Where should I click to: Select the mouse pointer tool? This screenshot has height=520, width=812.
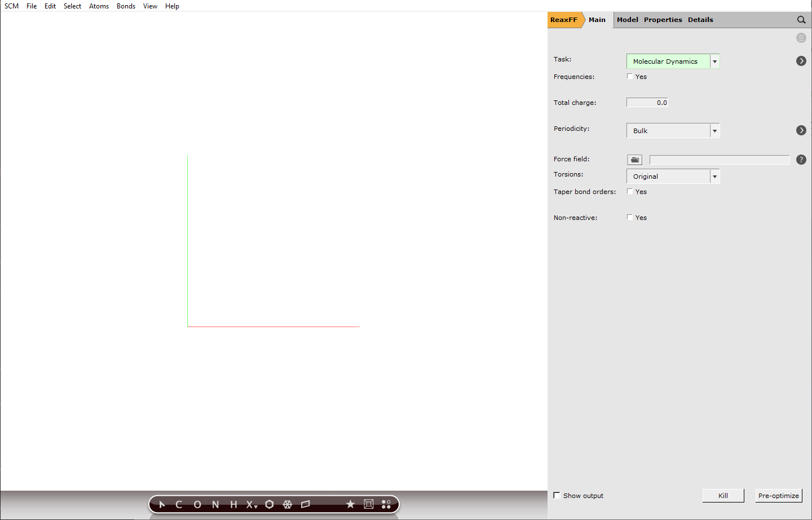point(162,504)
